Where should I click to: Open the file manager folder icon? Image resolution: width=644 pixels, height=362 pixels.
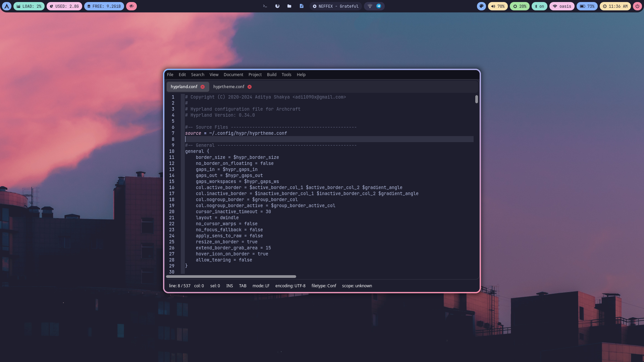[289, 6]
